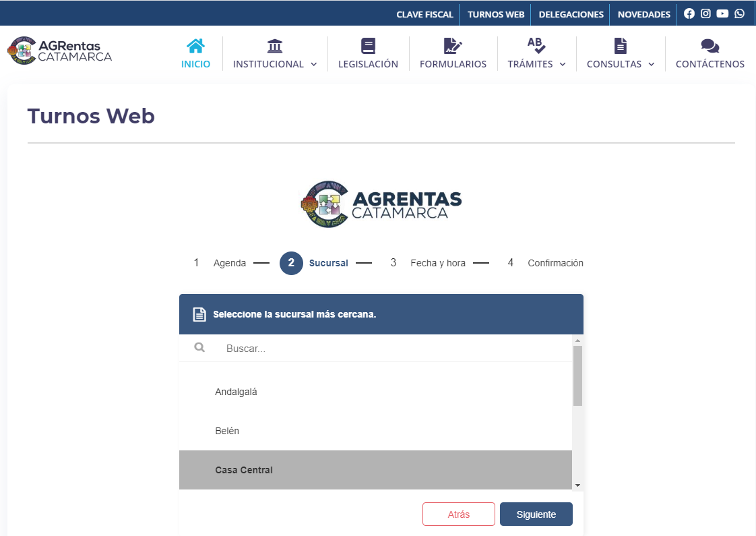Expand the Consultas dropdown chevron

pos(652,64)
